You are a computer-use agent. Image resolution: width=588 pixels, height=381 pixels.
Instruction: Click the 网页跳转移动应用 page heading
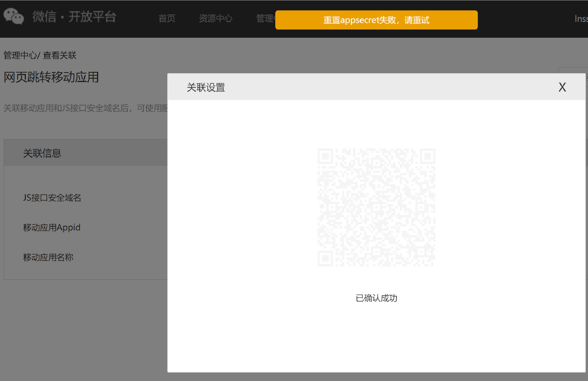51,77
